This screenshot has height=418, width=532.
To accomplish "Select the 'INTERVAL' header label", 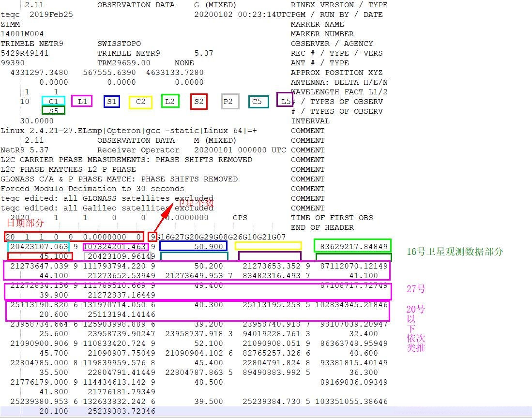I will coord(310,121).
